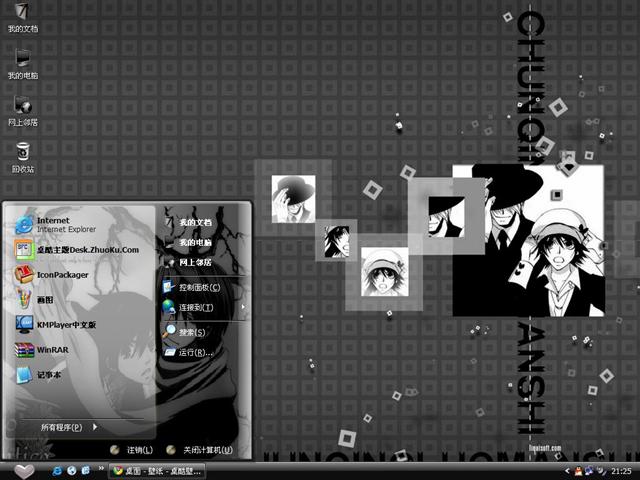640x480 pixels.
Task: Open 记事本 (Notepad)
Action: click(50, 375)
